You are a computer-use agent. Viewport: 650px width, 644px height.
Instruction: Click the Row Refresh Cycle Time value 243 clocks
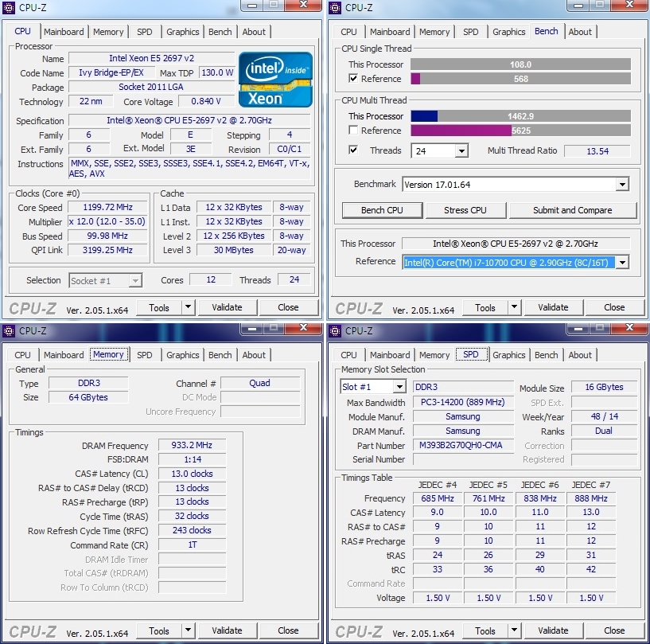192,530
